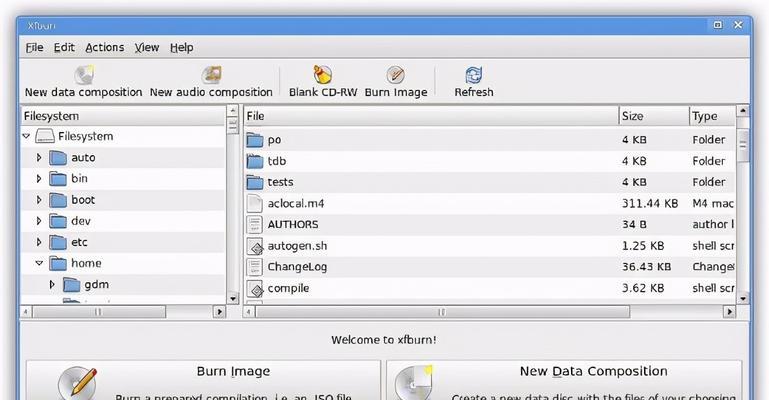The height and width of the screenshot is (400, 769).
Task: Click the Burn Image welcome button label
Action: [x=233, y=371]
